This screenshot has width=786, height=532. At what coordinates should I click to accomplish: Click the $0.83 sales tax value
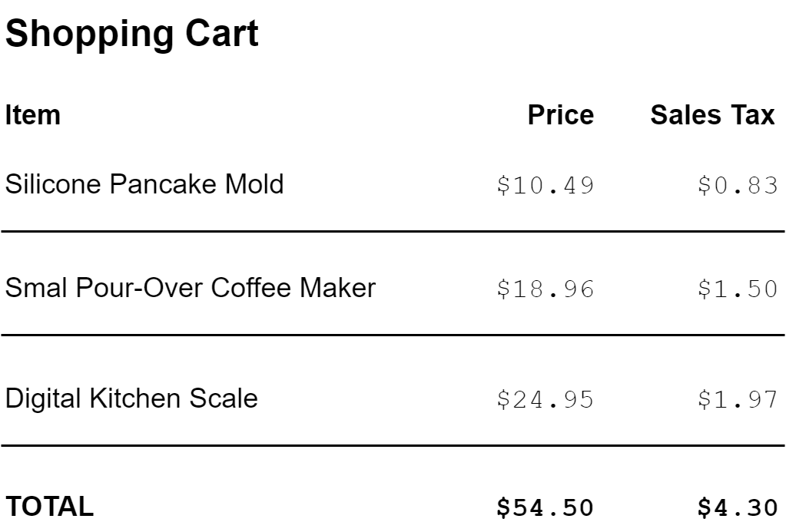738,186
